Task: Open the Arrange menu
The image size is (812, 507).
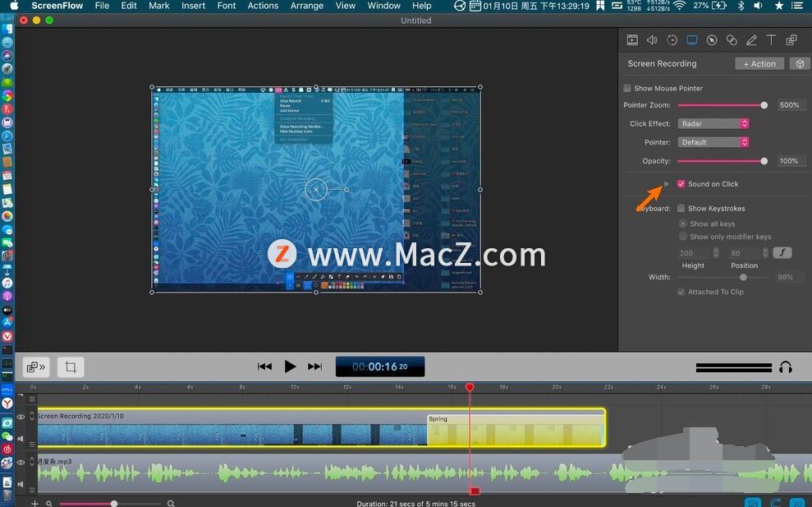Action: (x=307, y=6)
